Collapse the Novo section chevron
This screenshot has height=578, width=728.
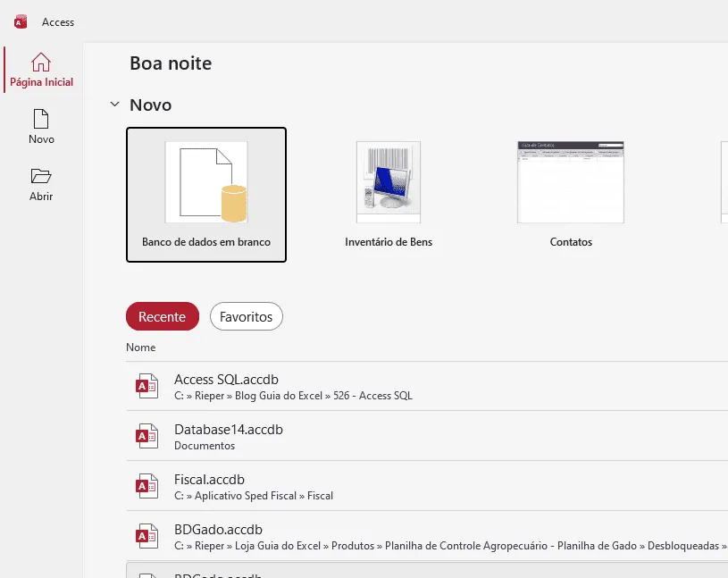tap(114, 105)
